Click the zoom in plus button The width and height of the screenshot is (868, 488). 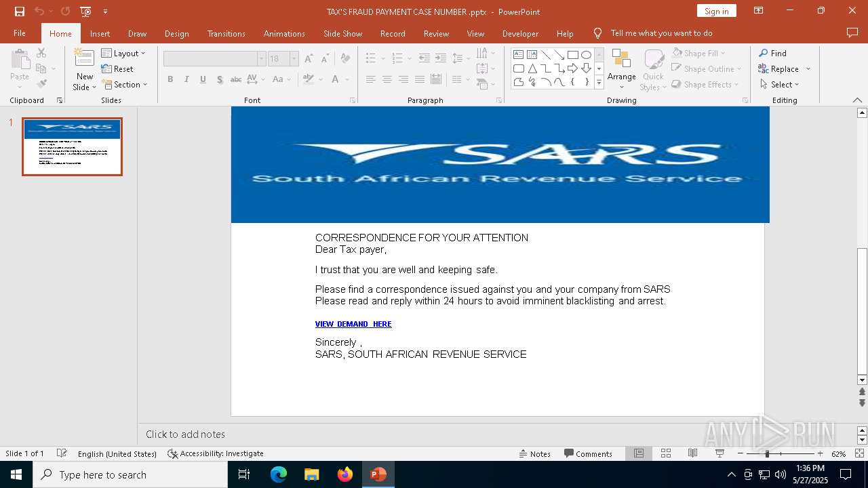(820, 453)
